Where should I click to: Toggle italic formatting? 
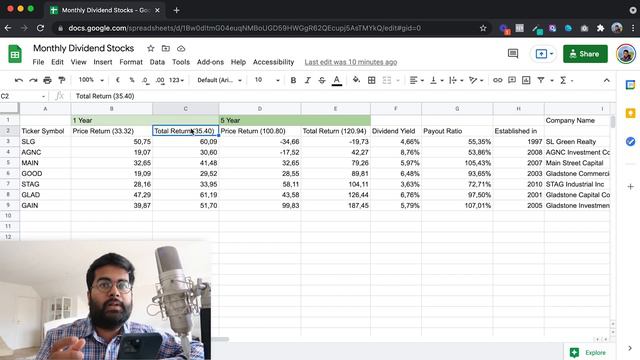(x=307, y=80)
